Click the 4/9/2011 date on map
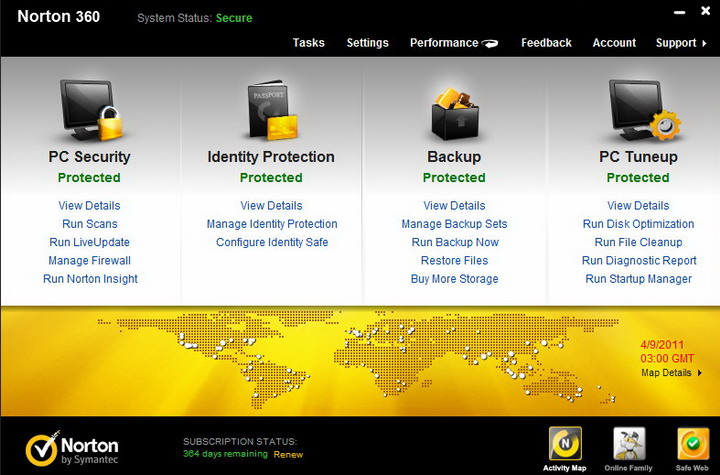 (x=662, y=345)
